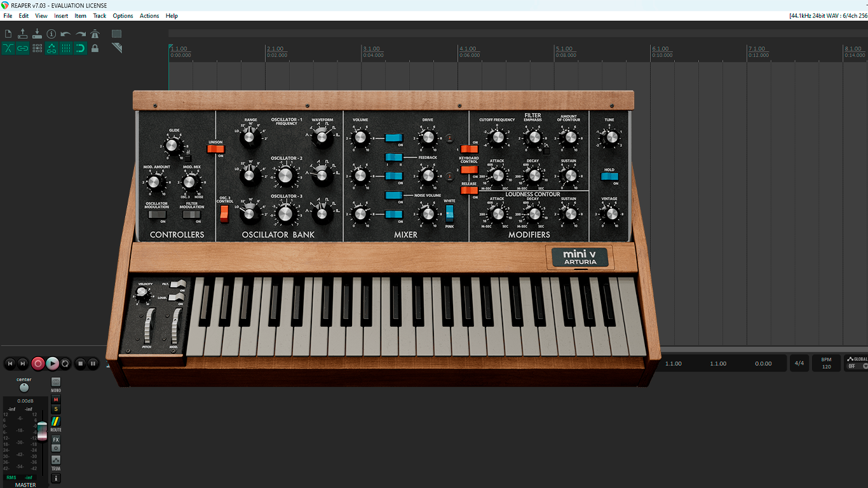Open the Actions menu
This screenshot has width=868, height=488.
coord(149,16)
